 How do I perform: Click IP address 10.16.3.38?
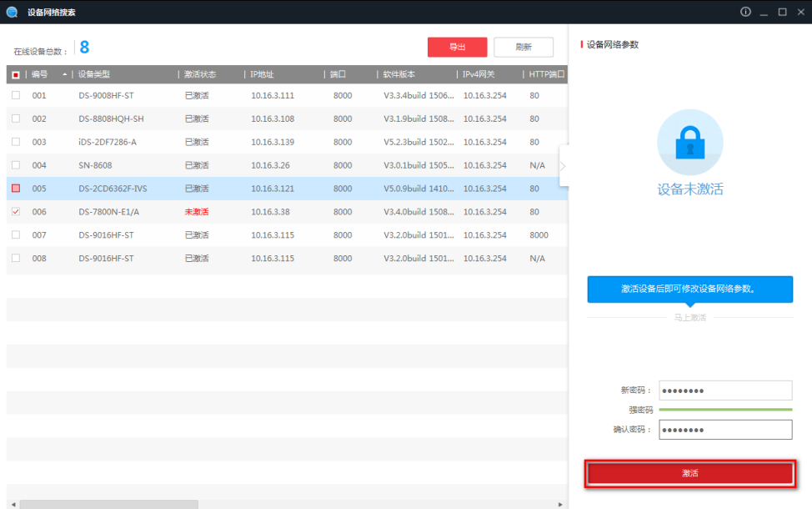coord(270,212)
